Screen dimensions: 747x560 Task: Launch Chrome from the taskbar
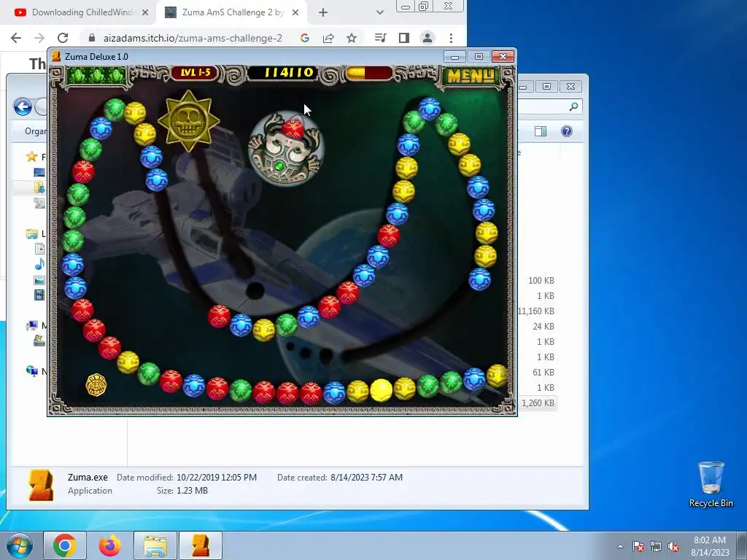point(65,545)
